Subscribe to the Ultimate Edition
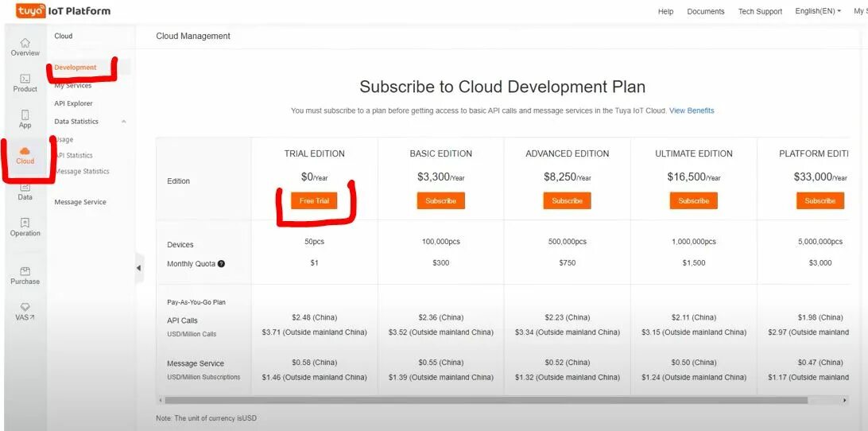The width and height of the screenshot is (868, 431). click(x=694, y=200)
